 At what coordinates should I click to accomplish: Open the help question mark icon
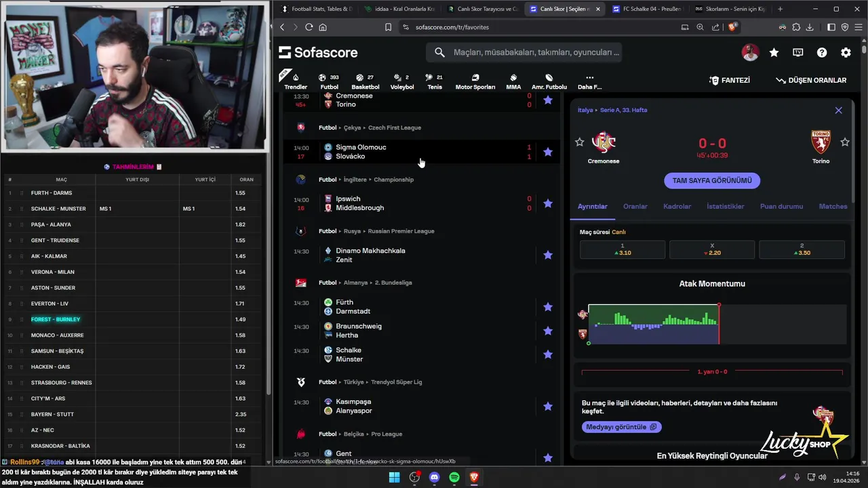[x=822, y=52]
